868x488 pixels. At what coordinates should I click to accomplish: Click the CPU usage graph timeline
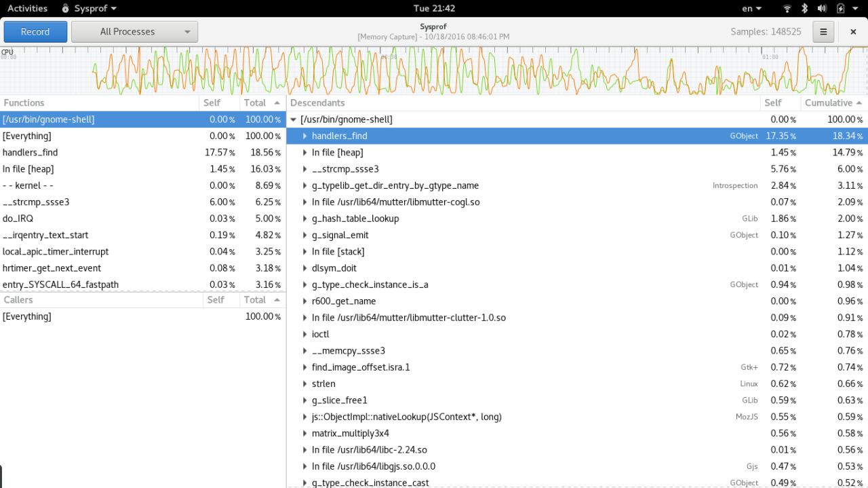434,71
